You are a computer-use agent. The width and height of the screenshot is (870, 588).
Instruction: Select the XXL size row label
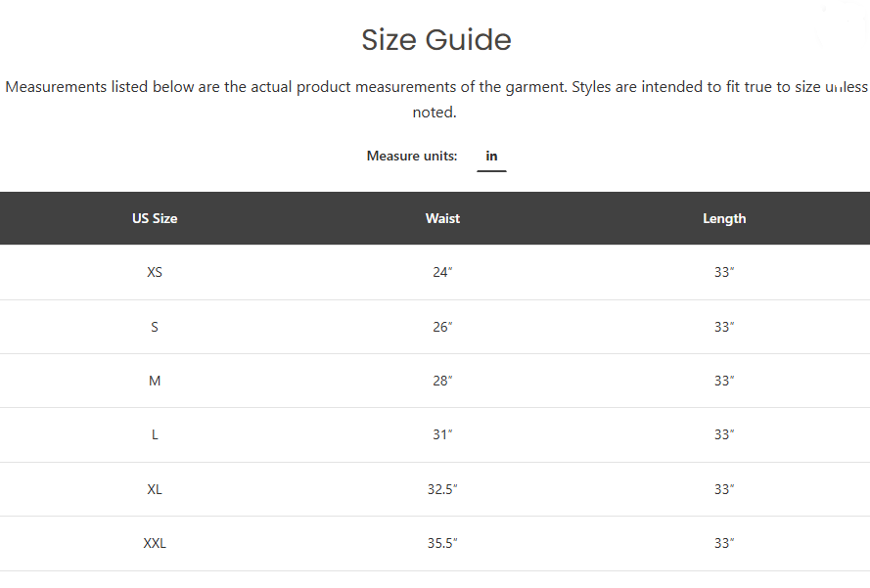pyautogui.click(x=155, y=544)
